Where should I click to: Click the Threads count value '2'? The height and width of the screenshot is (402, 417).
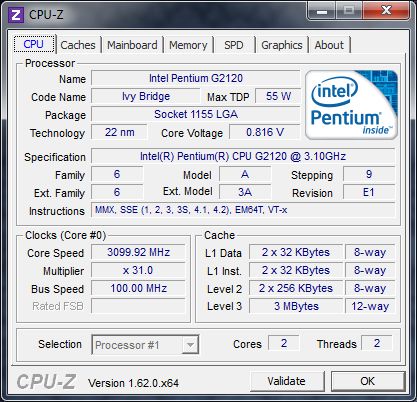377,343
